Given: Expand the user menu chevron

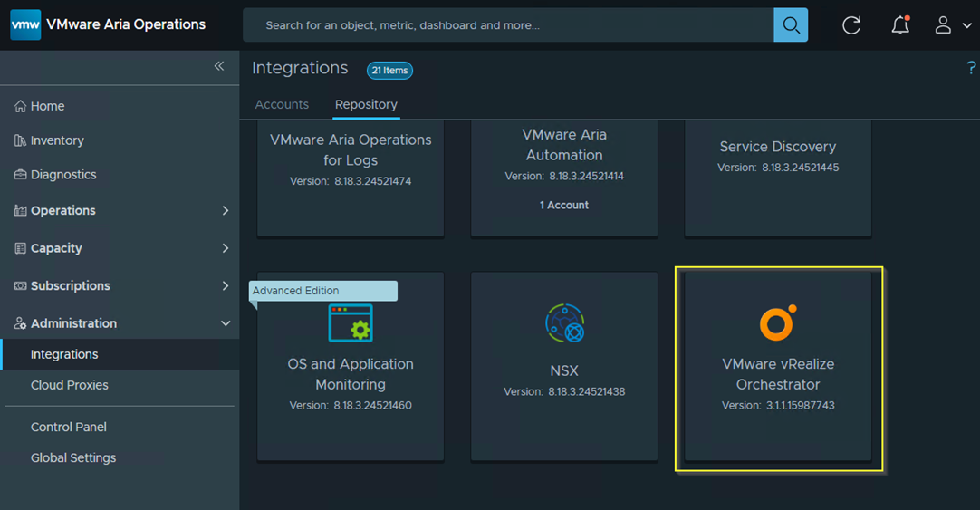Looking at the screenshot, I should pyautogui.click(x=967, y=25).
